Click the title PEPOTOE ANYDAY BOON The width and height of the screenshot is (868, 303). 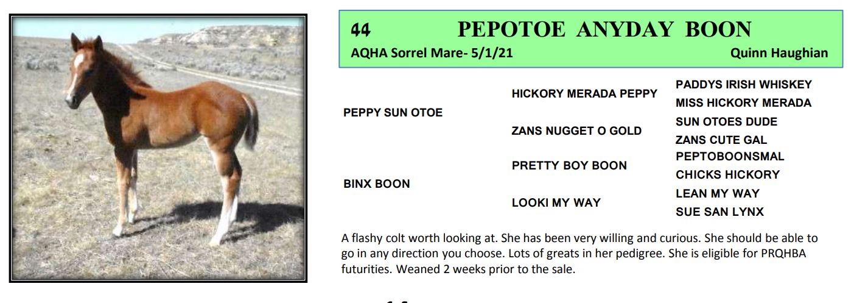[x=604, y=29]
